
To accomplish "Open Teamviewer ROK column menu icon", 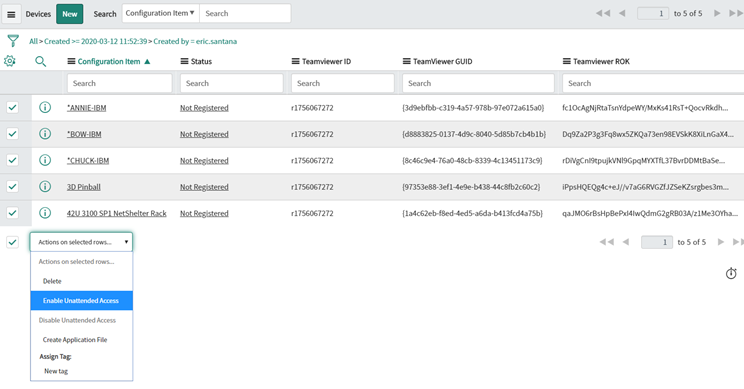I will pyautogui.click(x=567, y=61).
